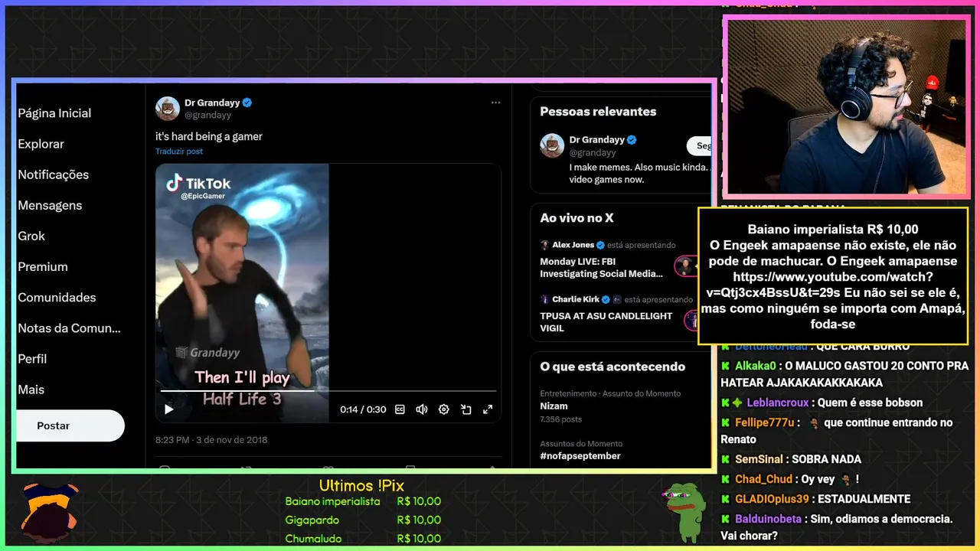This screenshot has height=551, width=980.
Task: Click the Pepe frog overlay icon
Action: click(683, 511)
